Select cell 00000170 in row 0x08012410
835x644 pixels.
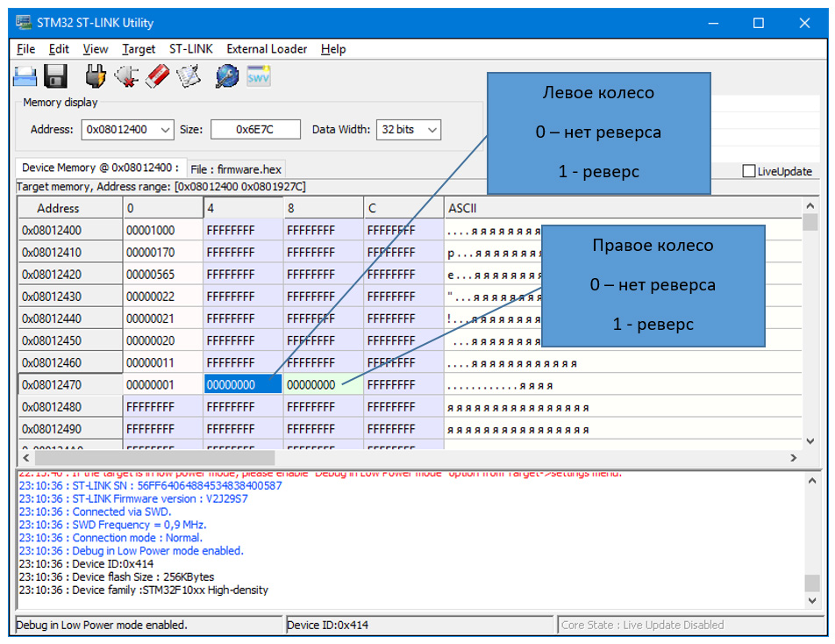[x=163, y=253]
